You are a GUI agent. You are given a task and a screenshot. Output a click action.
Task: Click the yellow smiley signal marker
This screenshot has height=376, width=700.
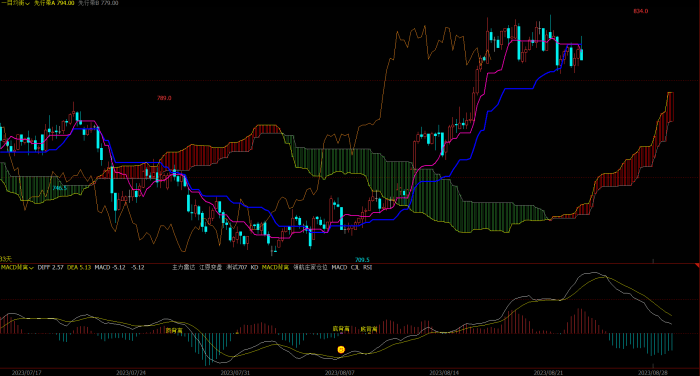click(341, 350)
